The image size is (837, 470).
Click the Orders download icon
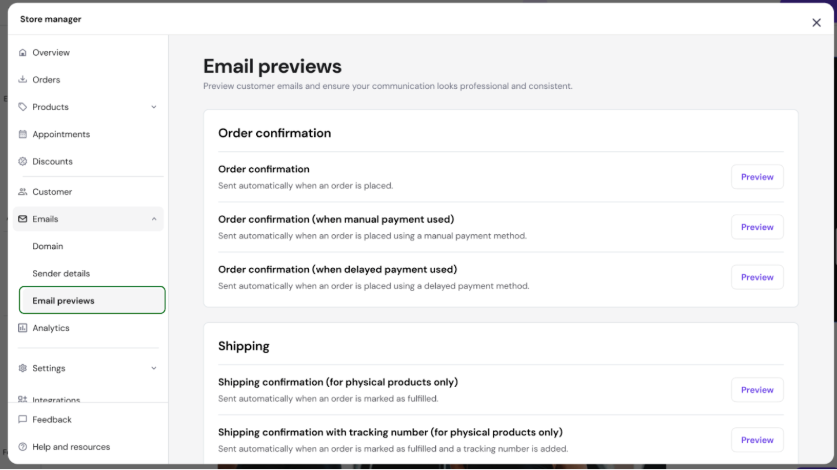pyautogui.click(x=23, y=80)
